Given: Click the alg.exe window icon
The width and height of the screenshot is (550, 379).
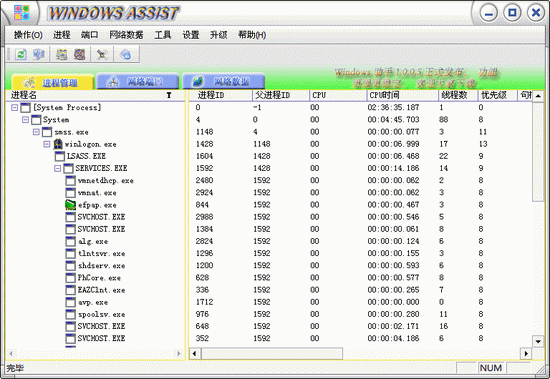Looking at the screenshot, I should pyautogui.click(x=71, y=241).
